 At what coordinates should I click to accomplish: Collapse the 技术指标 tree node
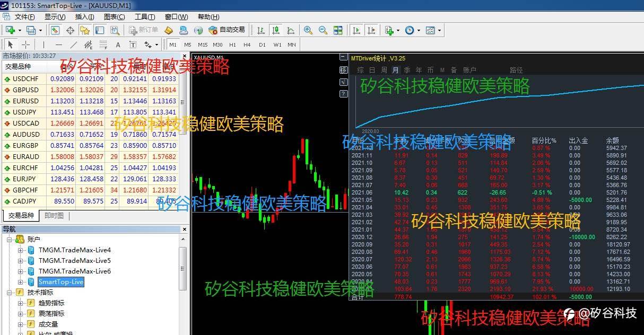[x=10, y=293]
